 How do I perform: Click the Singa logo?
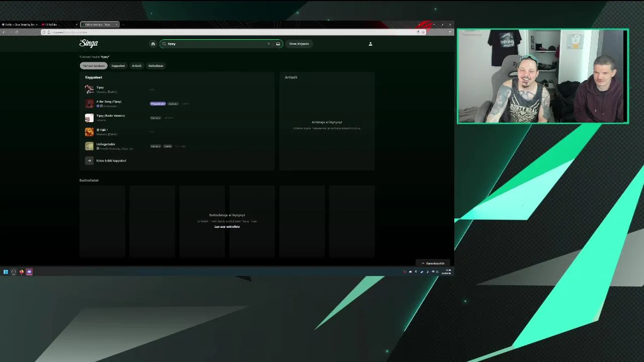pos(89,43)
